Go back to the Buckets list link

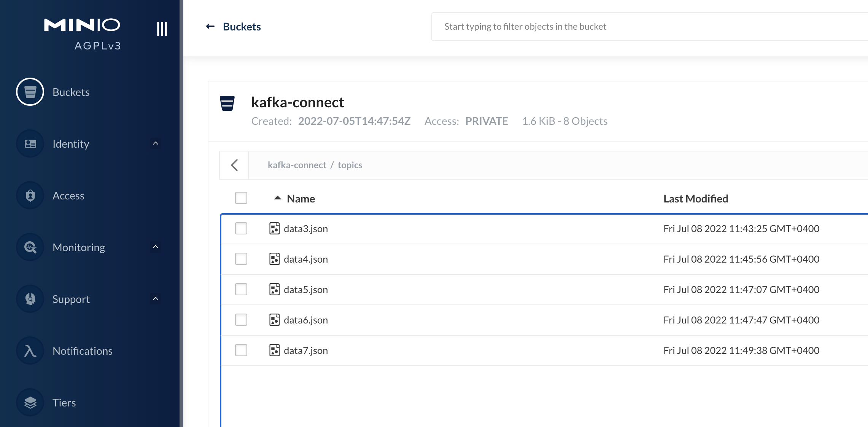(242, 27)
